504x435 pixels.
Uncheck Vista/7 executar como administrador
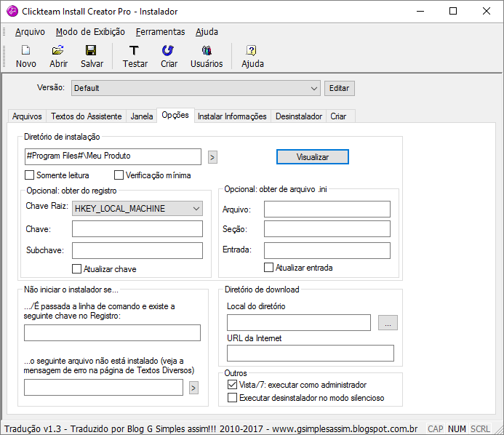233,385
